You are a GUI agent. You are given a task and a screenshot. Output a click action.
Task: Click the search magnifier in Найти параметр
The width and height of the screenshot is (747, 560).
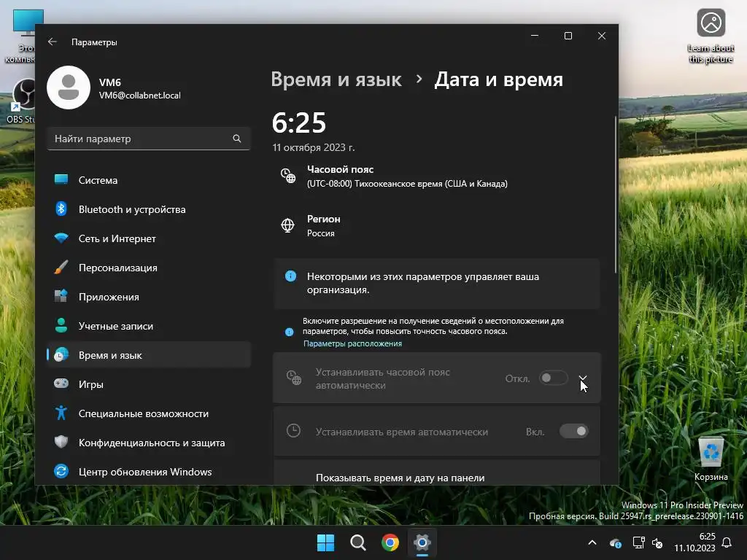click(x=237, y=139)
